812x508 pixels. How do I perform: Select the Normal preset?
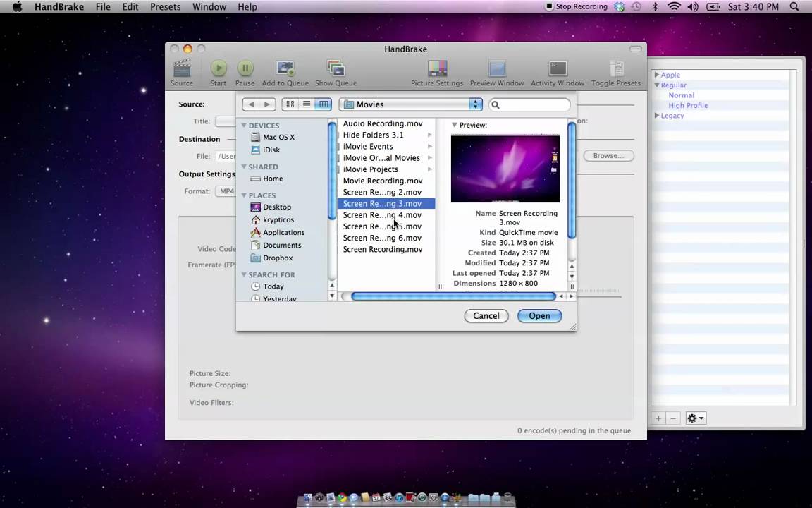point(681,95)
